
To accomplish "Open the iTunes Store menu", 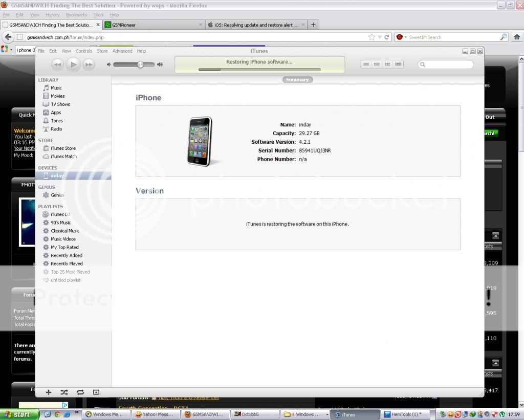I will click(x=102, y=51).
